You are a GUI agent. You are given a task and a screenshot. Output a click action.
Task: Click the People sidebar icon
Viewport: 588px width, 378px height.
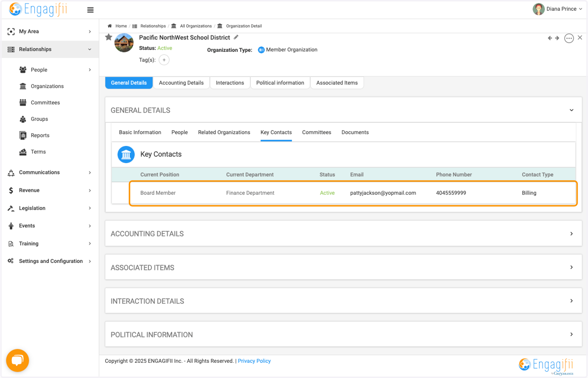pos(23,70)
